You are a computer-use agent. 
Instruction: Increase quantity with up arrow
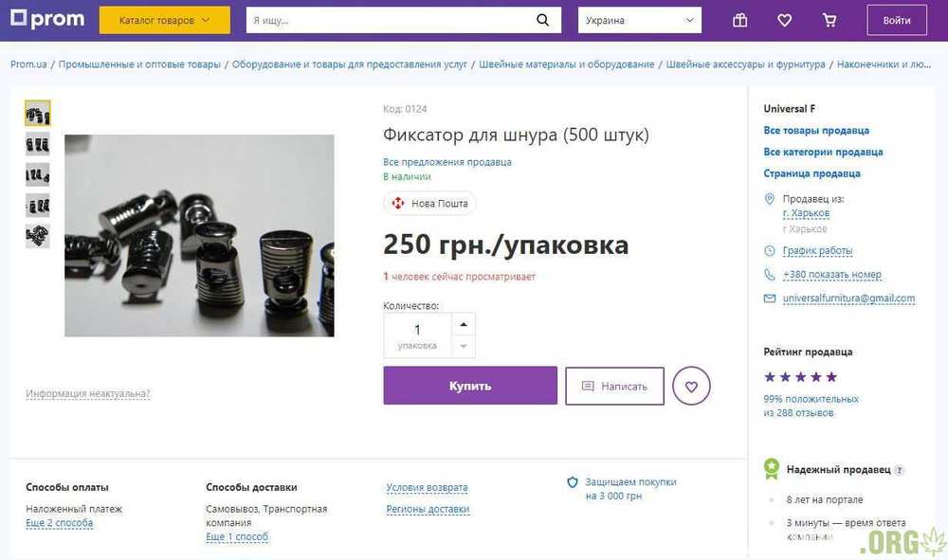click(463, 324)
